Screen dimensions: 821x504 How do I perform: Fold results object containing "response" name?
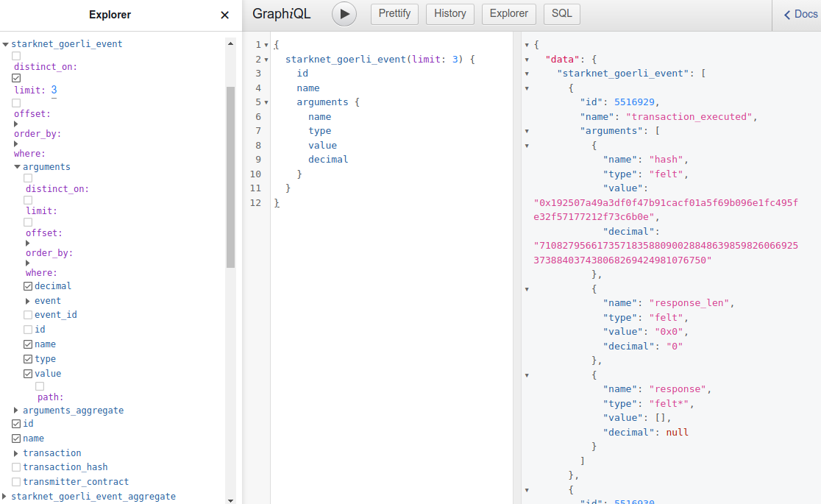point(527,376)
